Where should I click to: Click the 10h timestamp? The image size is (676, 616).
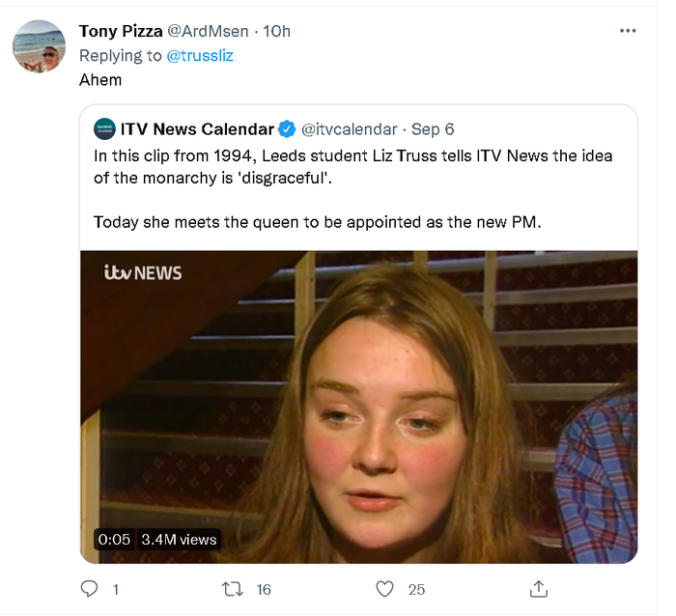tap(276, 31)
